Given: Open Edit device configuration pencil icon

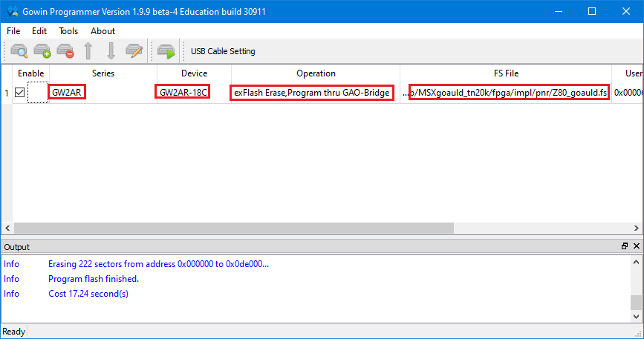Looking at the screenshot, I should point(134,51).
